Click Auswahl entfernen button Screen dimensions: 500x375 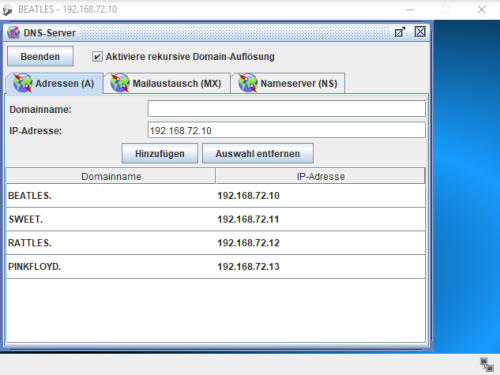click(x=258, y=154)
